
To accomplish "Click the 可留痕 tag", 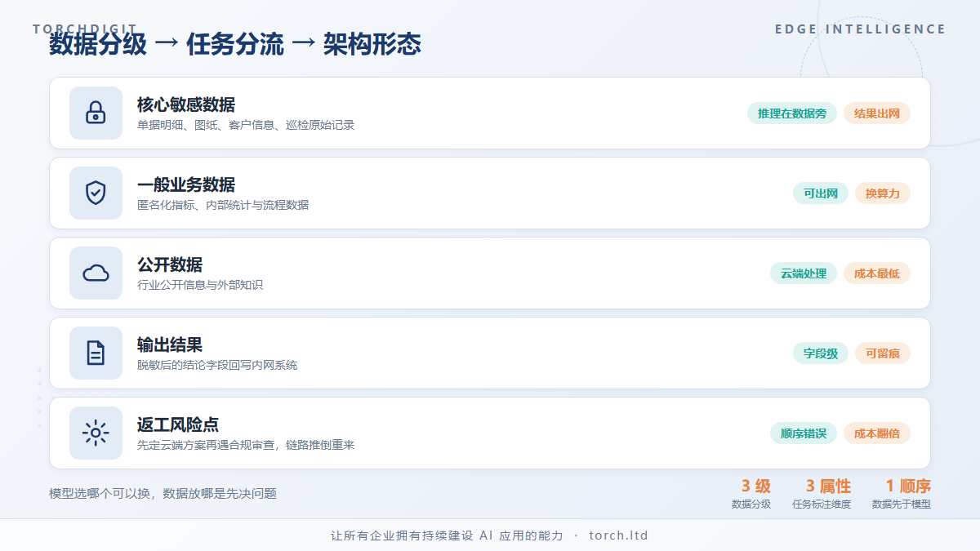I will [x=882, y=353].
